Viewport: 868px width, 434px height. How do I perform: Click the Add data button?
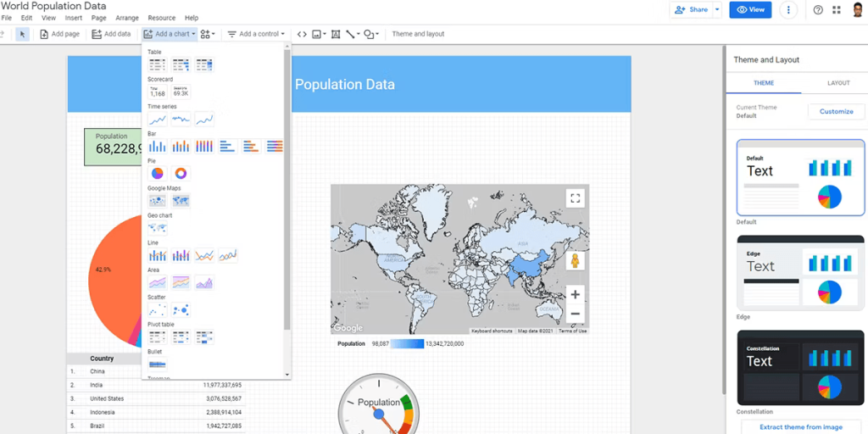pos(111,34)
